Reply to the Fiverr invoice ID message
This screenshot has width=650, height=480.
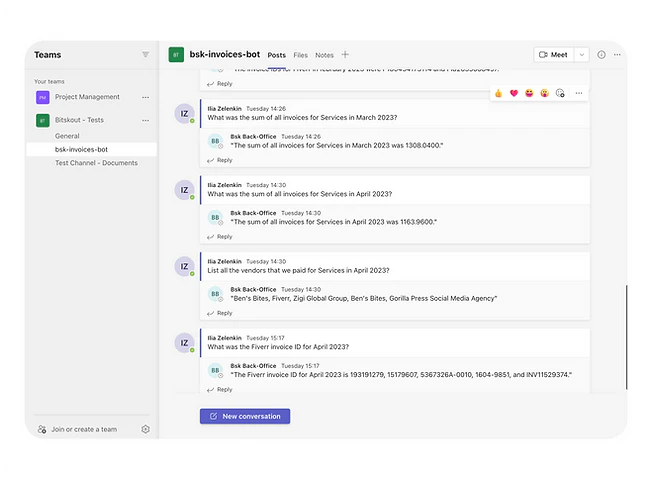click(x=220, y=390)
